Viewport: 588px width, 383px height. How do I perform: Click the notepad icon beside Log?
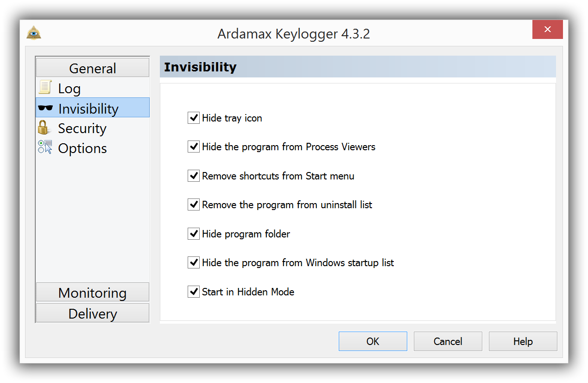click(45, 87)
